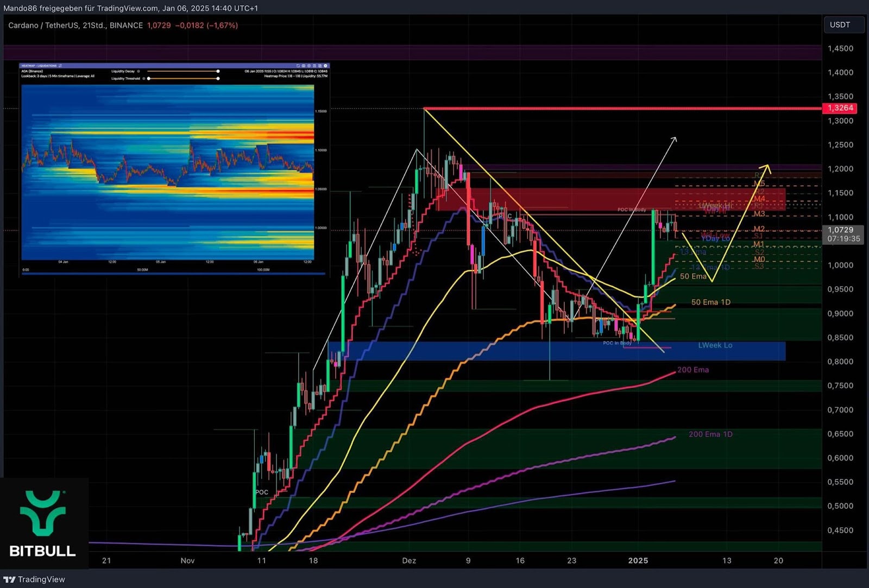Click the 'M3' pivot label
The image size is (869, 588).
coord(759,214)
